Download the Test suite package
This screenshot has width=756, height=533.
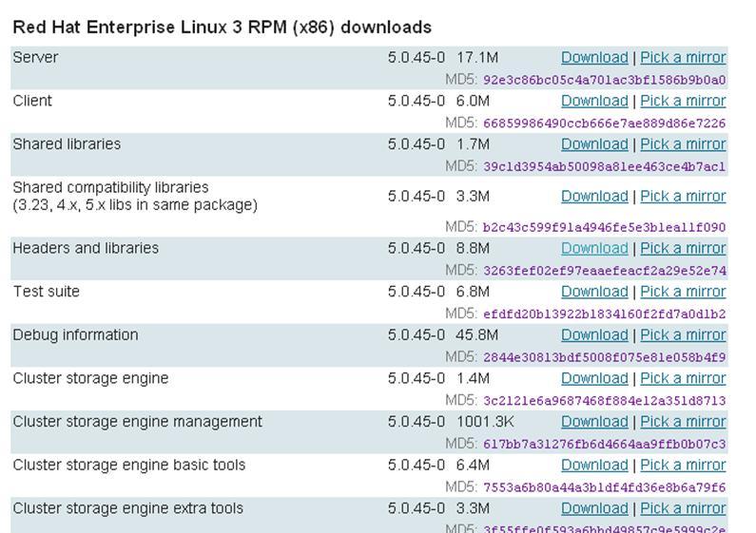point(594,292)
